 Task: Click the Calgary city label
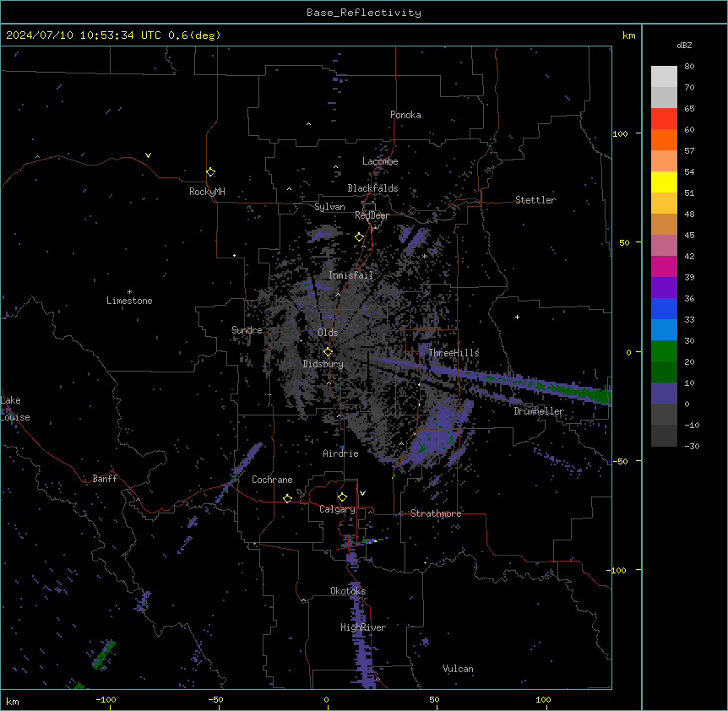337,509
